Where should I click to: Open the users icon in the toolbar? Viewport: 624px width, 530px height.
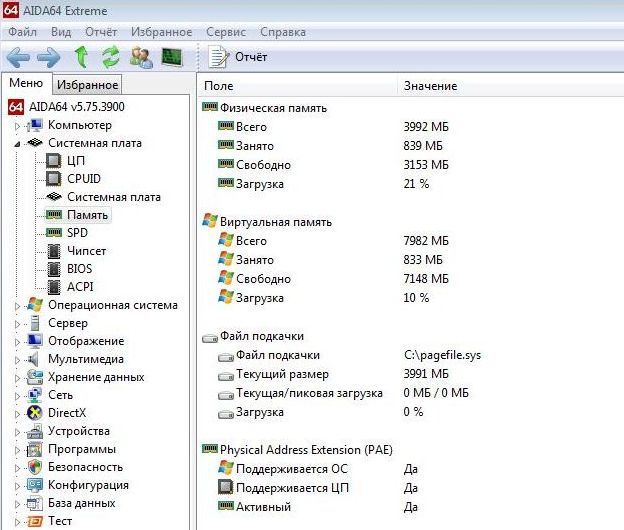click(x=141, y=57)
